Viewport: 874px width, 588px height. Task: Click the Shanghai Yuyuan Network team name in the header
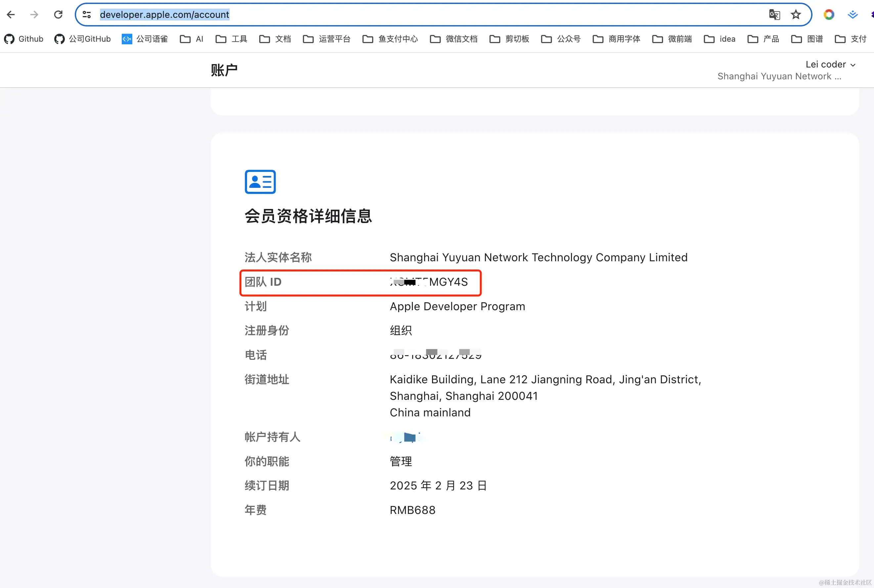779,76
